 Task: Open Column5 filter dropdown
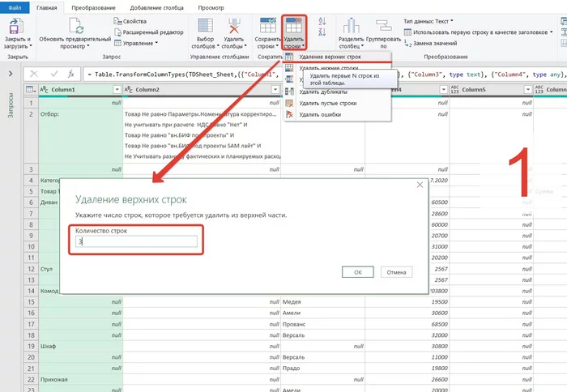pos(528,89)
